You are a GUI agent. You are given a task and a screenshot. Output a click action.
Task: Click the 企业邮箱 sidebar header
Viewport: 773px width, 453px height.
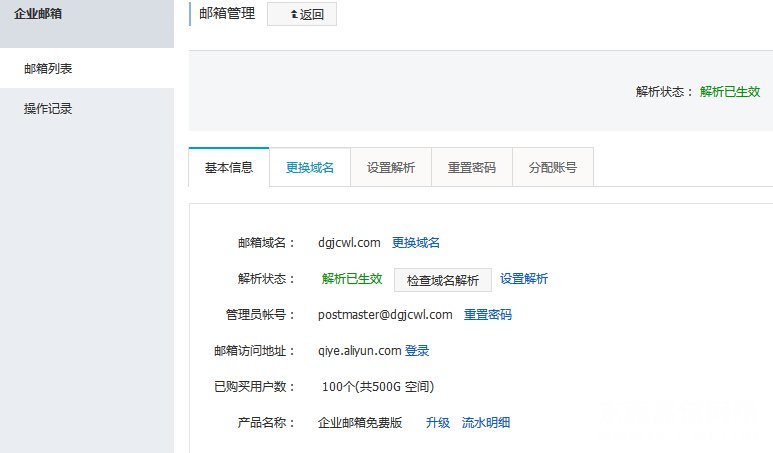(x=38, y=14)
